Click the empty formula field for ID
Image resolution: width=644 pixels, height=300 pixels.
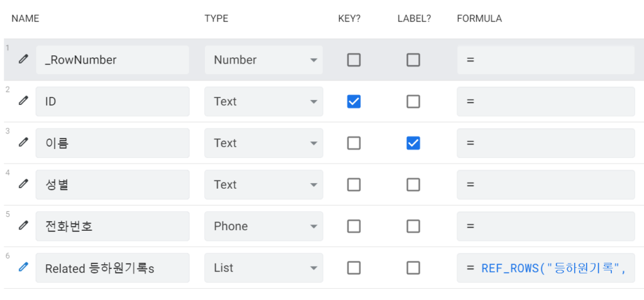[546, 101]
